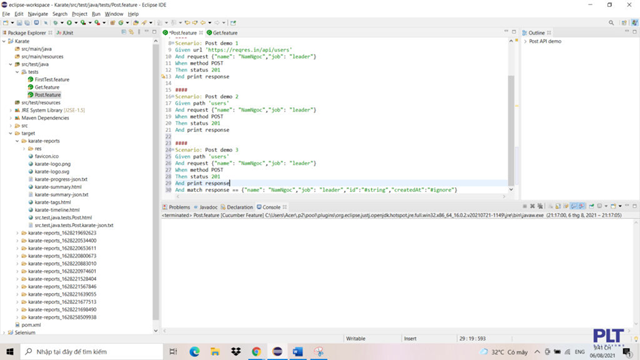This screenshot has width=640, height=360.
Task: Remove all terminated launches in Console
Action: point(540,207)
